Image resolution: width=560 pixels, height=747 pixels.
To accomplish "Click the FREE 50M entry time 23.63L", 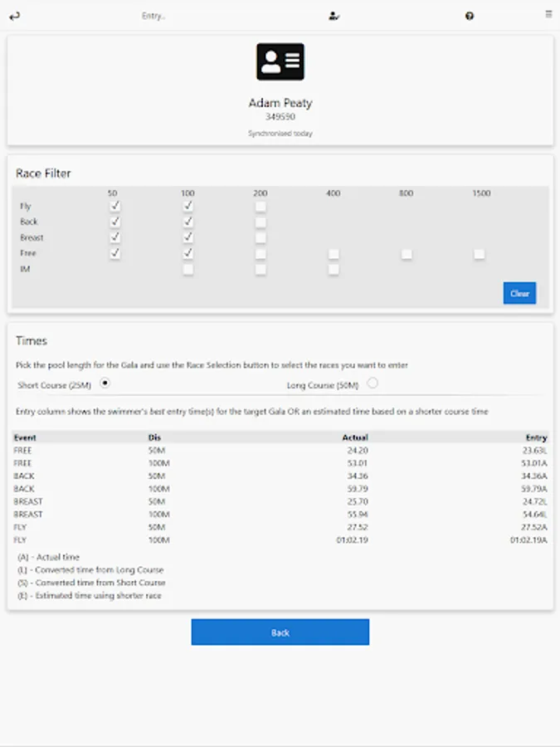I will pyautogui.click(x=534, y=450).
